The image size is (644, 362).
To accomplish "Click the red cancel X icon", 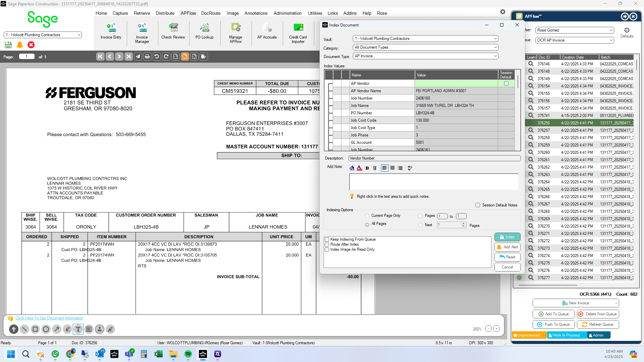I will click(x=31, y=45).
